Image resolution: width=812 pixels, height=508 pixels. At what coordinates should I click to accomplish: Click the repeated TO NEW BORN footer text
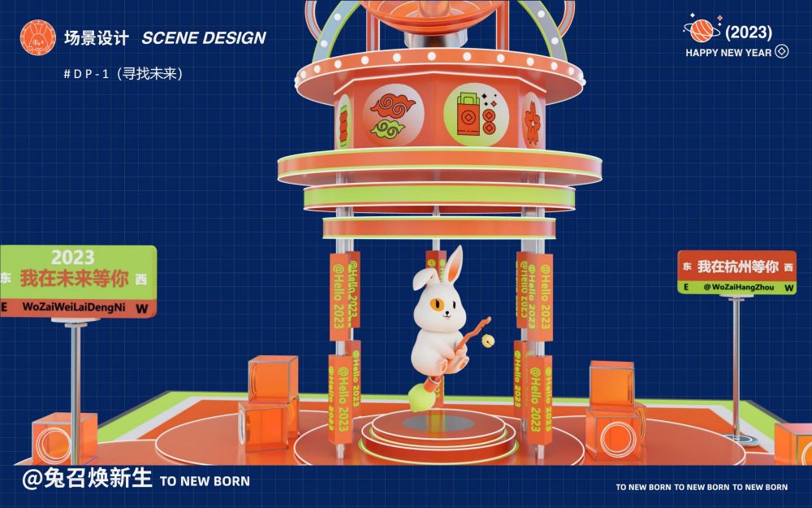(x=702, y=487)
